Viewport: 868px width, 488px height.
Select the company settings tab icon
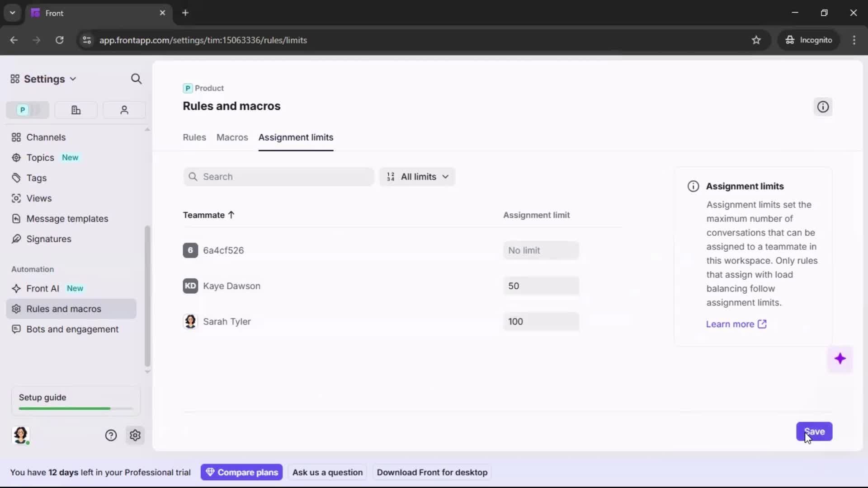click(x=75, y=110)
